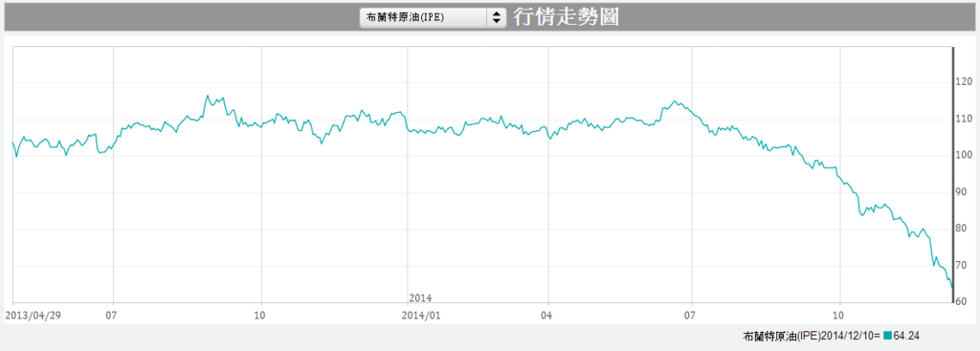980x351 pixels.
Task: Click the y-axis value 120
Action: (x=964, y=82)
